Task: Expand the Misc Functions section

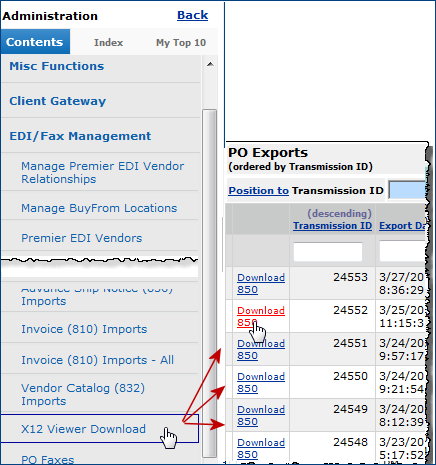Action: [x=57, y=66]
